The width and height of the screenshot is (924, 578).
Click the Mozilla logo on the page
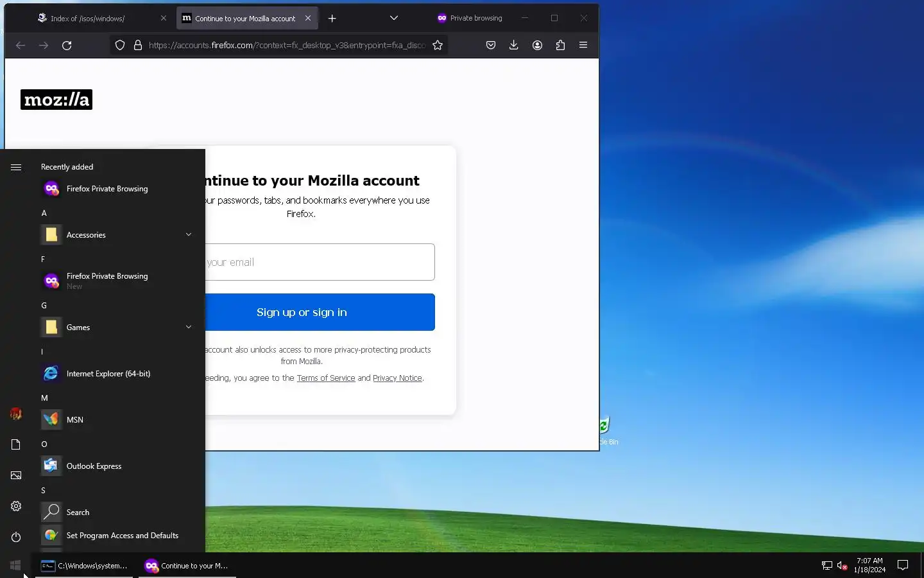tap(56, 100)
